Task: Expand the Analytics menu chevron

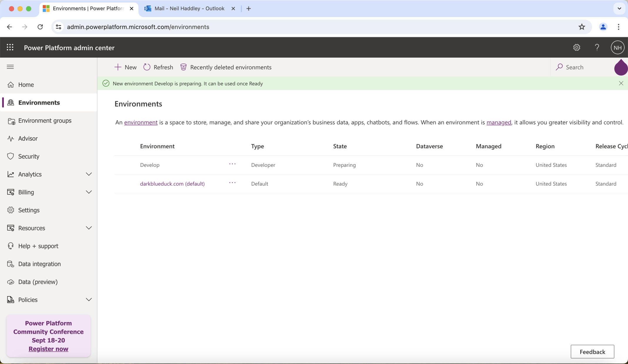Action: (88, 174)
